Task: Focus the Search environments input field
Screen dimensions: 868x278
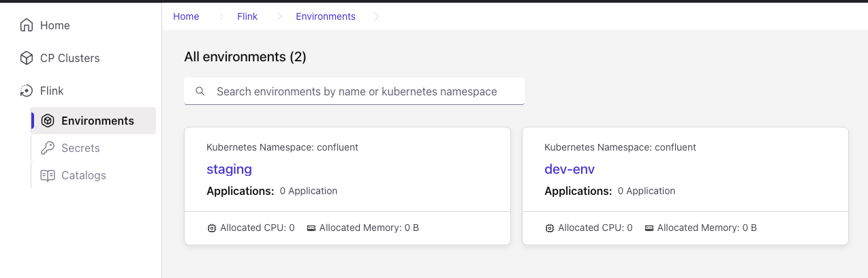Action: (x=361, y=91)
